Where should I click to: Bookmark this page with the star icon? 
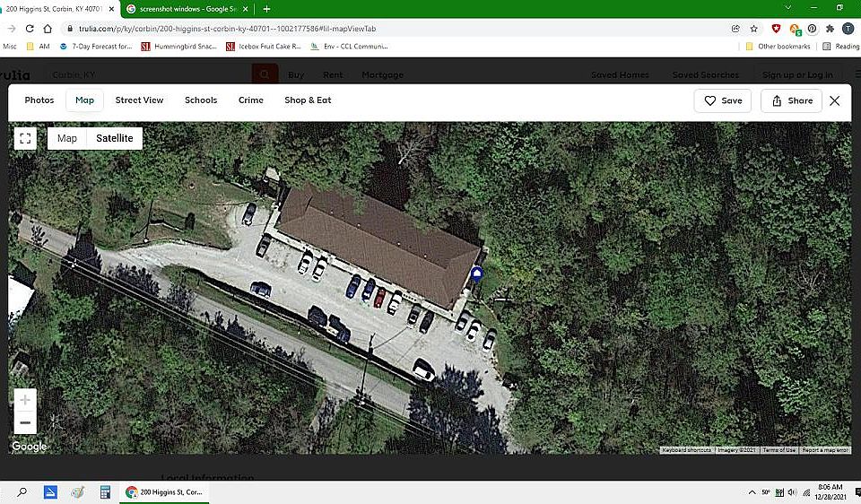point(754,29)
